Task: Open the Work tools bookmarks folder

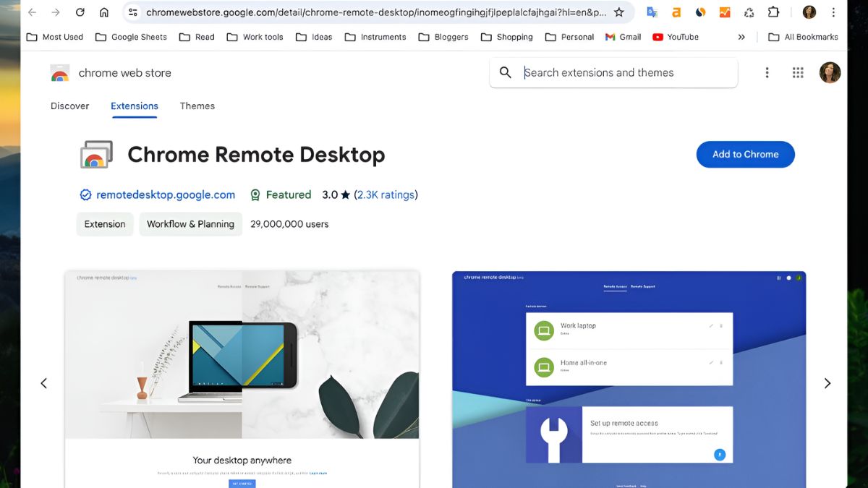Action: [255, 37]
